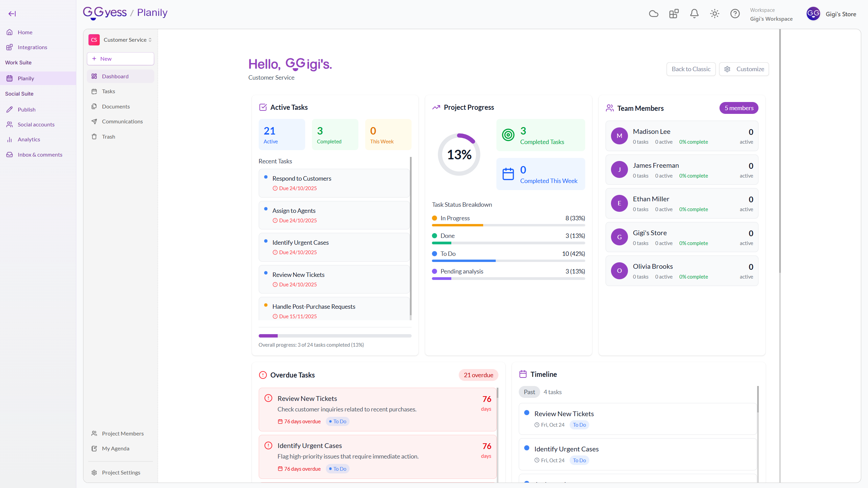Open Communications paper plane icon
The height and width of the screenshot is (488, 868).
(94, 121)
